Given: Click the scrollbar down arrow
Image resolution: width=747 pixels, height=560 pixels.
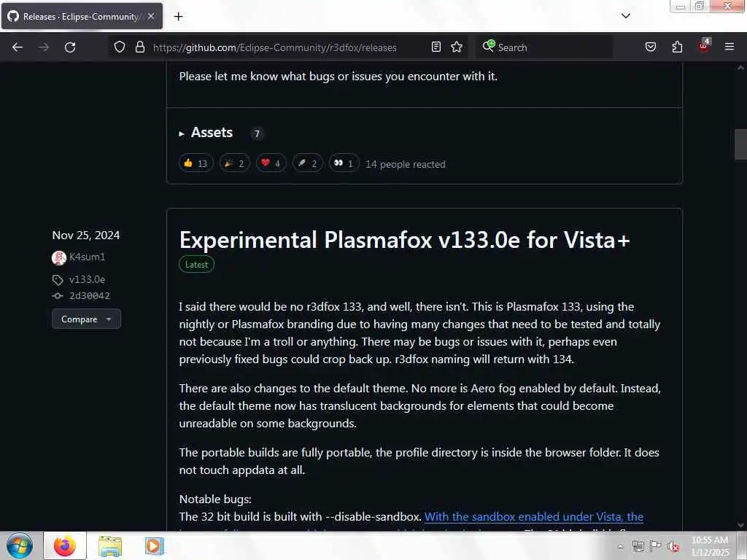Looking at the screenshot, I should [740, 525].
